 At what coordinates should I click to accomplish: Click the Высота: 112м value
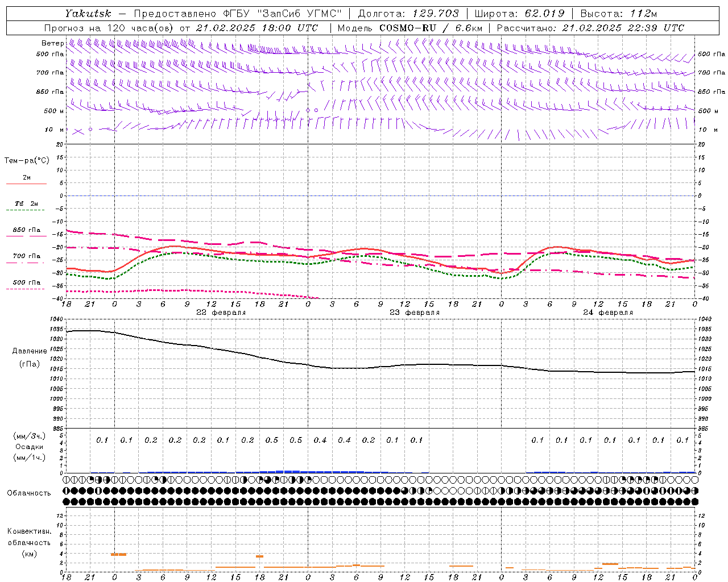[x=619, y=14]
